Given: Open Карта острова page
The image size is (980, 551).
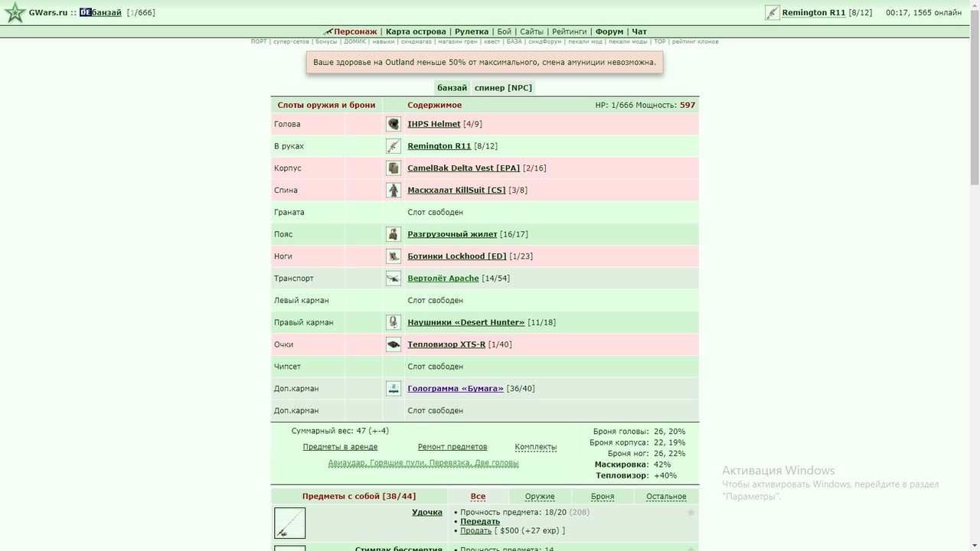Looking at the screenshot, I should point(416,32).
